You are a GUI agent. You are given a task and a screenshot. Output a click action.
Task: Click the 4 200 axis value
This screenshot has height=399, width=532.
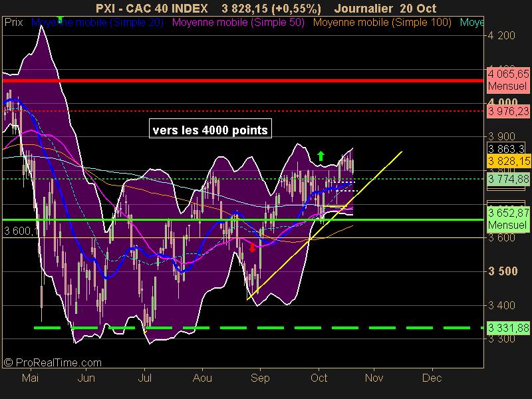pos(501,35)
